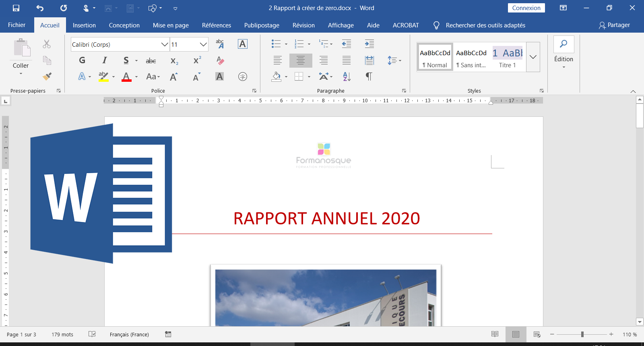Apply the Normal style
Screen dimensions: 644x346
click(435, 57)
